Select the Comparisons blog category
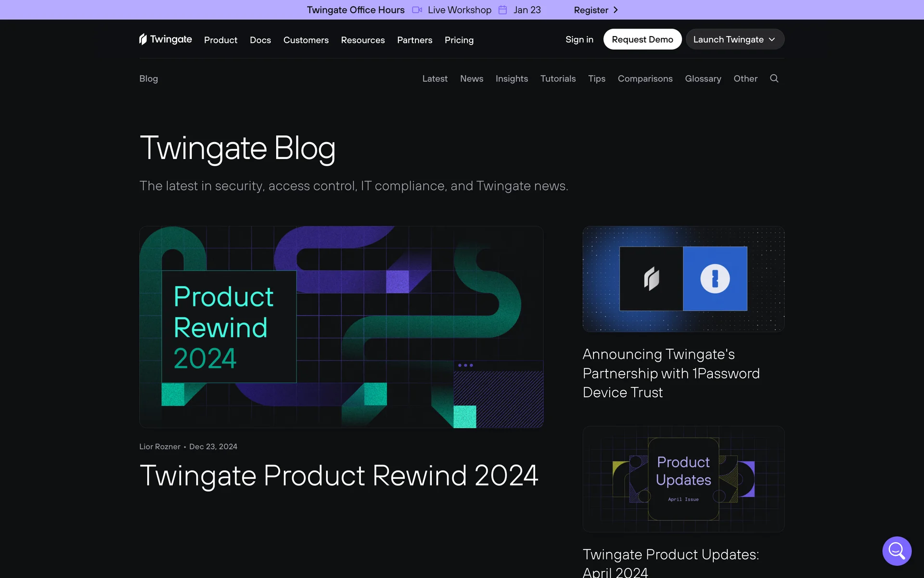The image size is (924, 578). (x=645, y=79)
